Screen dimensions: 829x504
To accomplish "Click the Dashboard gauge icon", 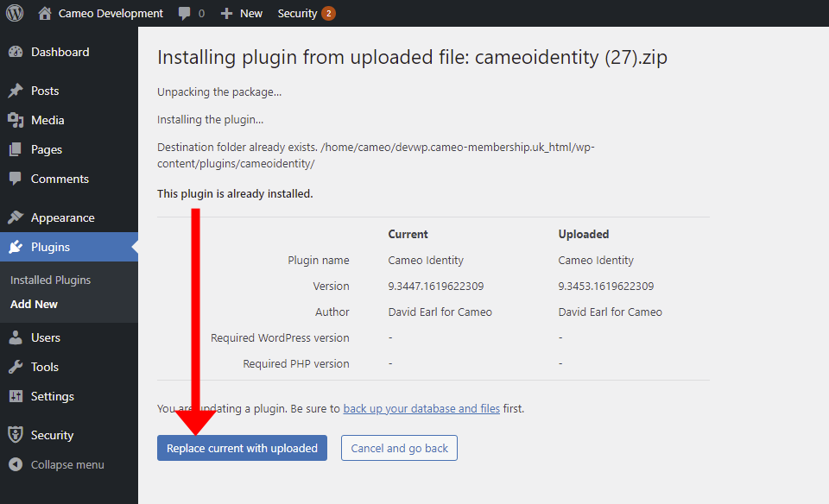I will (16, 52).
